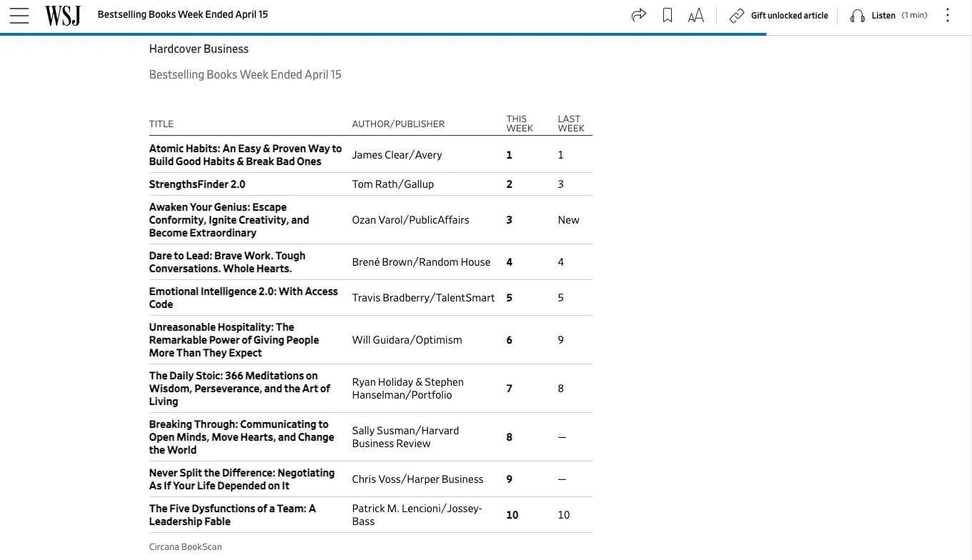Select the Hardcover Business heading
Screen dimensions: 972x560
point(199,49)
